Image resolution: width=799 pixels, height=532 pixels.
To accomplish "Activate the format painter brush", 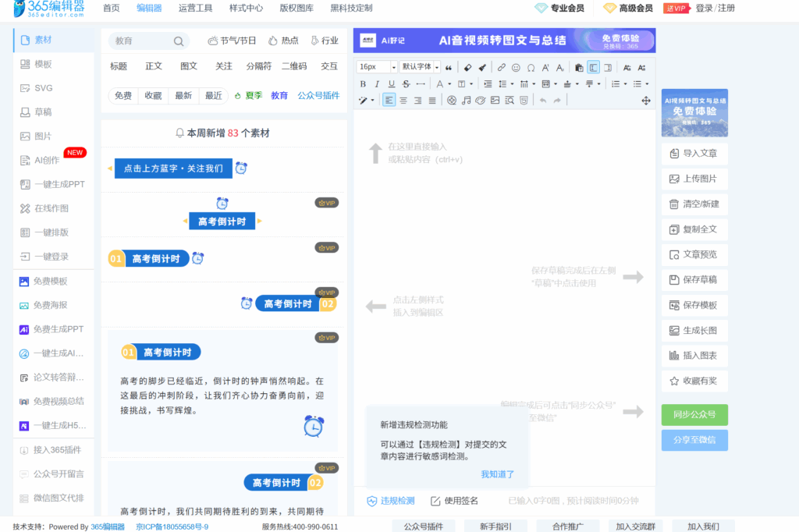I will click(482, 67).
